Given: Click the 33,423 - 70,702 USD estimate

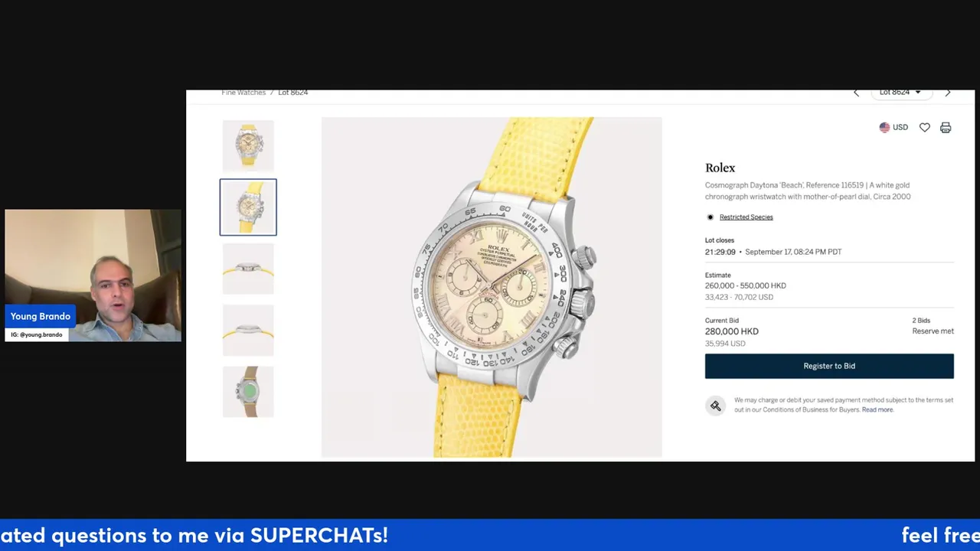Looking at the screenshot, I should point(739,297).
